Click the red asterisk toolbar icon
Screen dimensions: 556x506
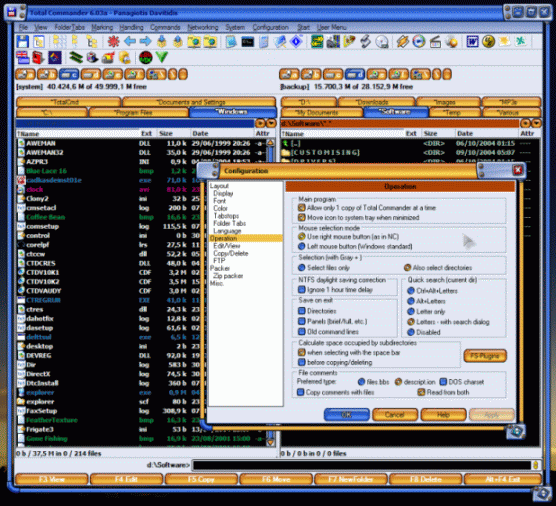click(x=113, y=41)
